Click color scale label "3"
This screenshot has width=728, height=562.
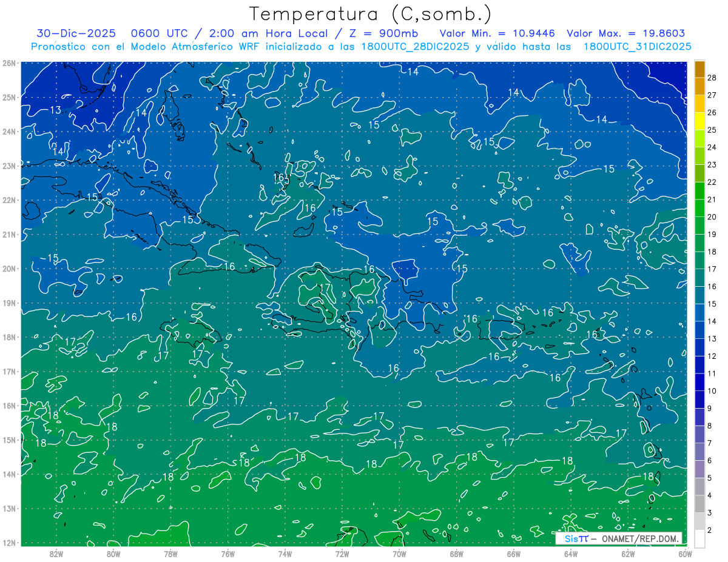pyautogui.click(x=710, y=512)
